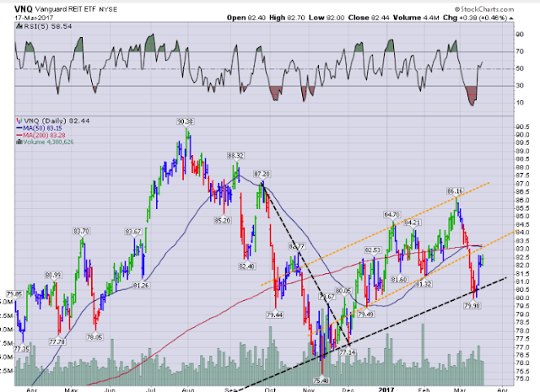Click the 30 level on RSI axis

pos(520,86)
